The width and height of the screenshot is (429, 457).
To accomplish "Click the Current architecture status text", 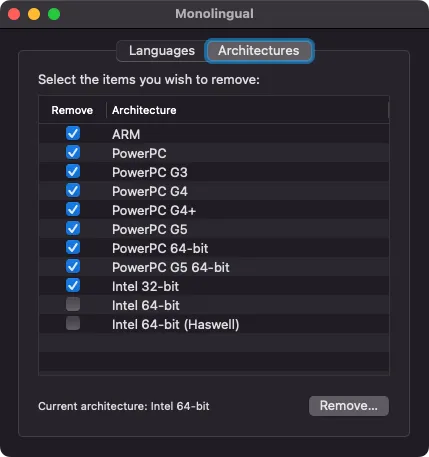I will tap(124, 406).
